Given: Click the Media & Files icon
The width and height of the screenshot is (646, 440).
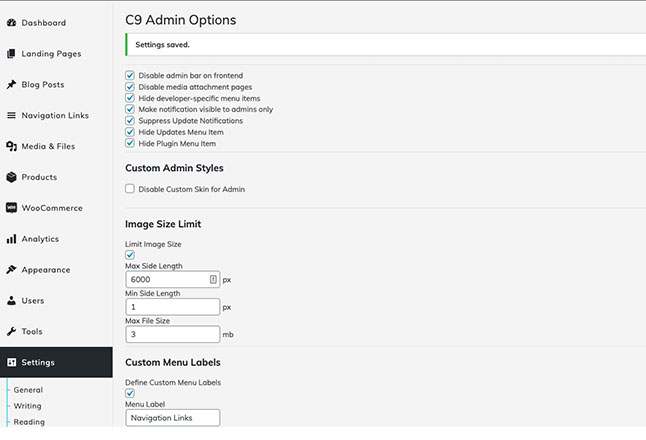Looking at the screenshot, I should click(x=12, y=146).
